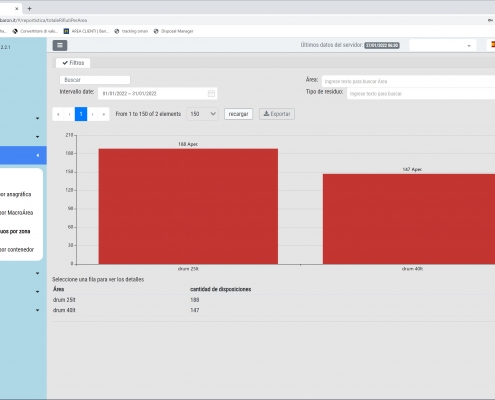Close the current browser tab
The image size is (495, 400).
click(17, 8)
